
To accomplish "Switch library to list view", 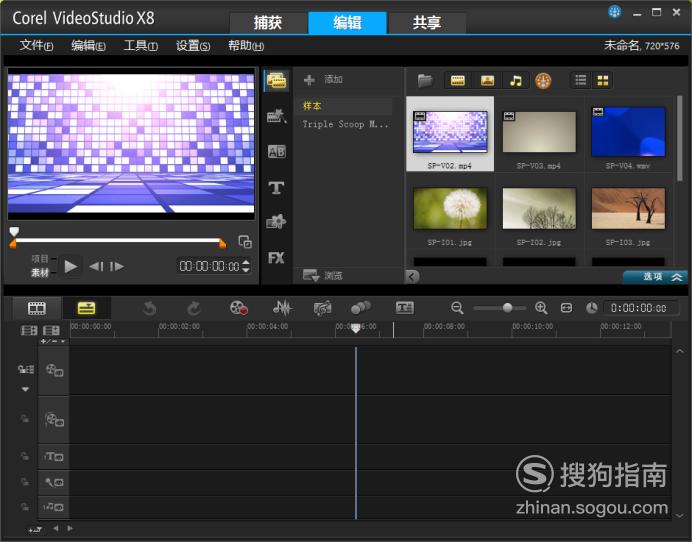I will coord(581,80).
